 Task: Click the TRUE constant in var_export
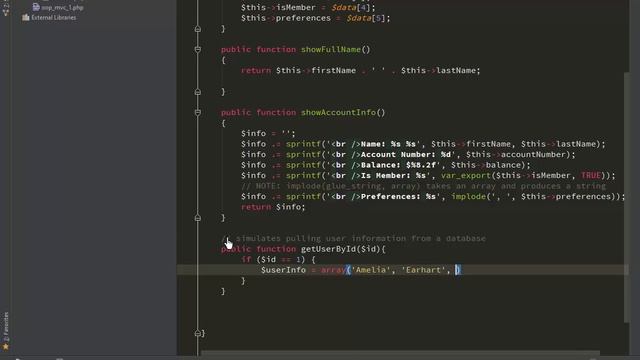[x=591, y=176]
